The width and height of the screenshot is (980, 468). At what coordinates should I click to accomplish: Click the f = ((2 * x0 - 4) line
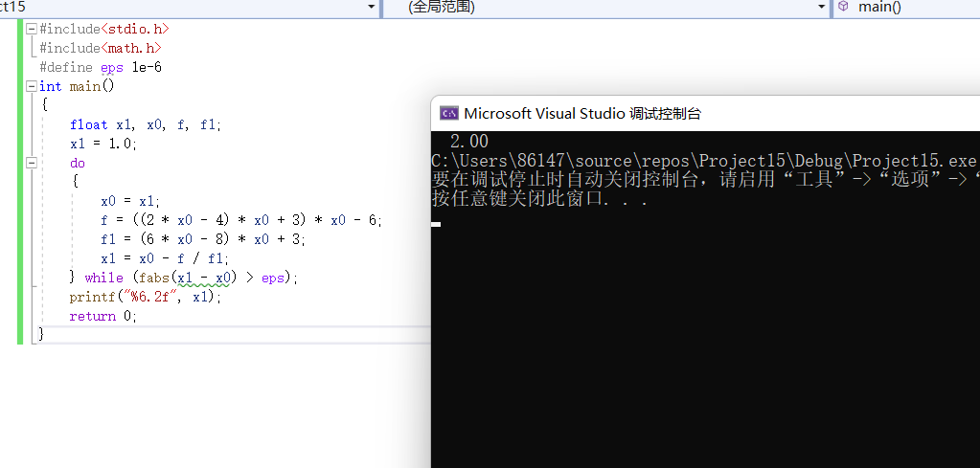coord(241,220)
